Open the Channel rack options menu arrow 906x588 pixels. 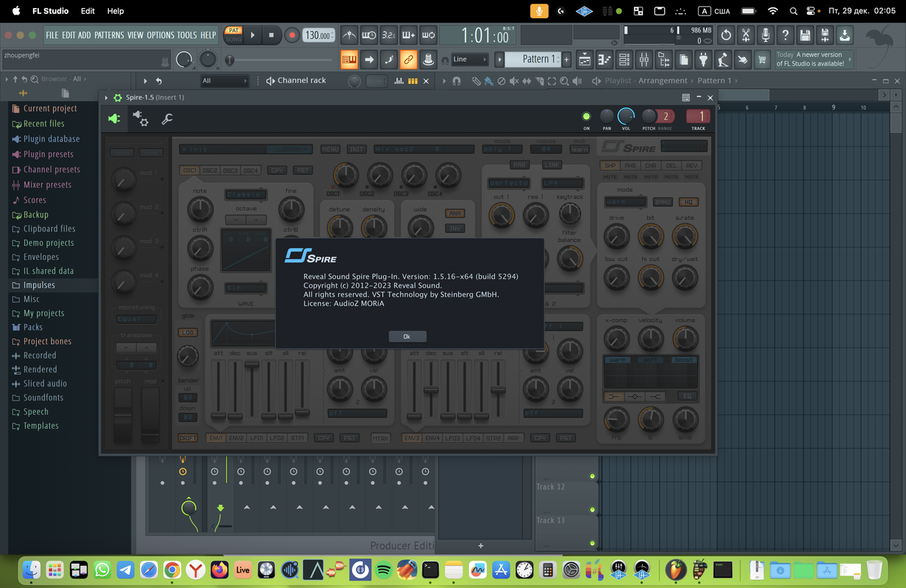(146, 81)
